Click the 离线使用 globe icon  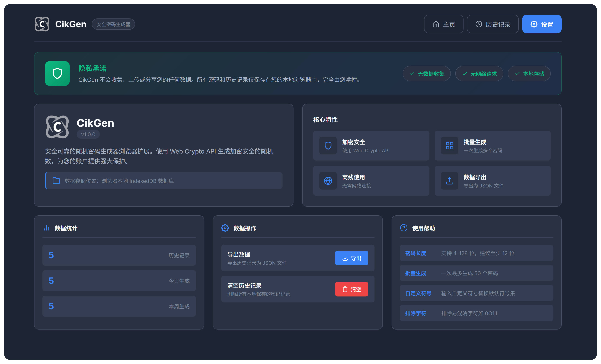[x=328, y=181]
